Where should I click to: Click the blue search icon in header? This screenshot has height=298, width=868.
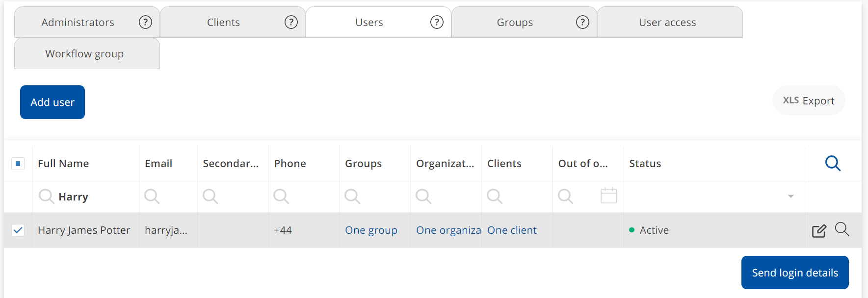pos(833,163)
